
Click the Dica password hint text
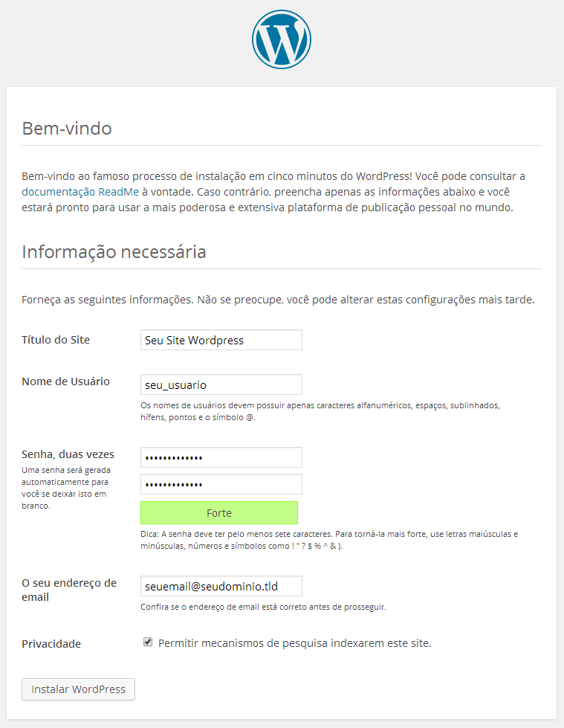point(329,540)
